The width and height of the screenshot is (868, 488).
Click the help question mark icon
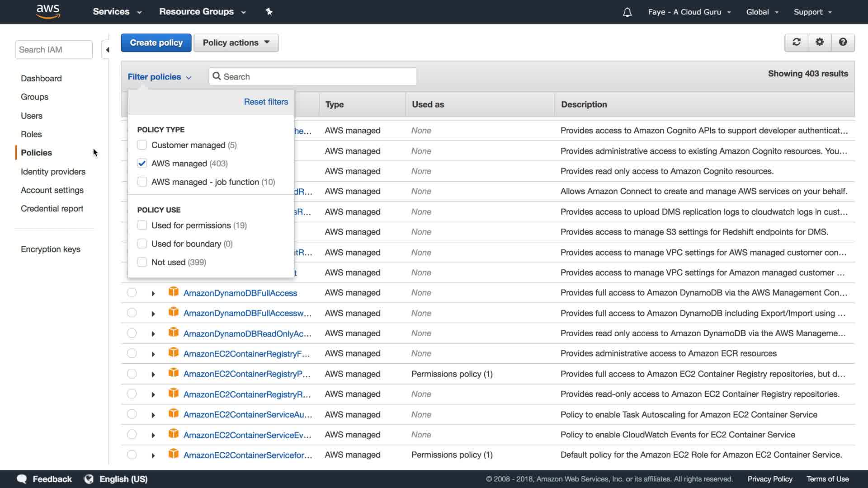point(843,42)
